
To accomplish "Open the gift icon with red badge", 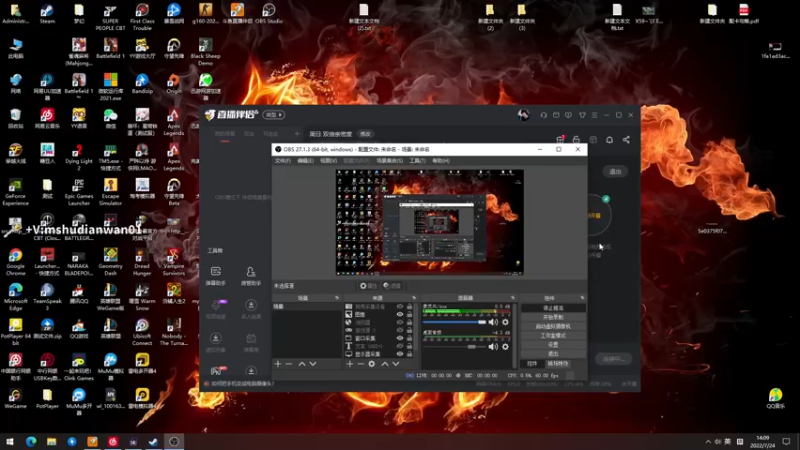I will click(x=560, y=139).
